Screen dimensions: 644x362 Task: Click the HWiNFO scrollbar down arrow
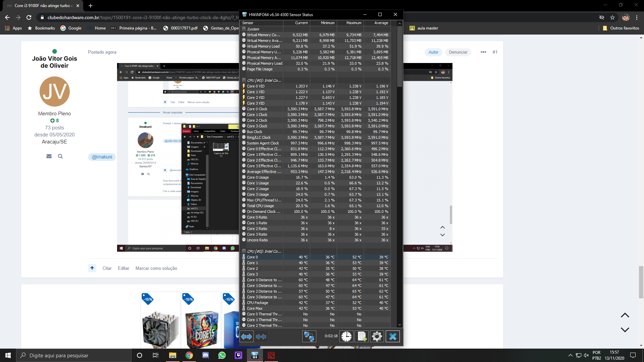pos(399,325)
